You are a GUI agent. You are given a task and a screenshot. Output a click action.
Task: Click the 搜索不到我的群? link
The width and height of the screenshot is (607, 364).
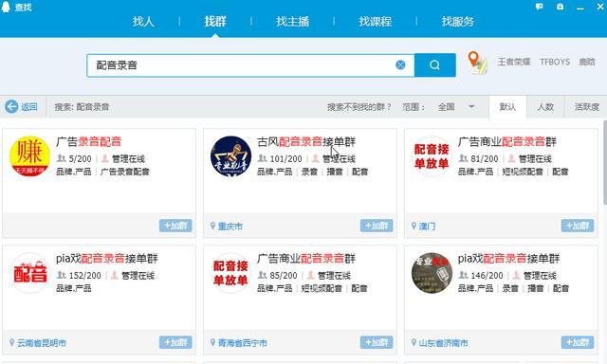coord(359,107)
